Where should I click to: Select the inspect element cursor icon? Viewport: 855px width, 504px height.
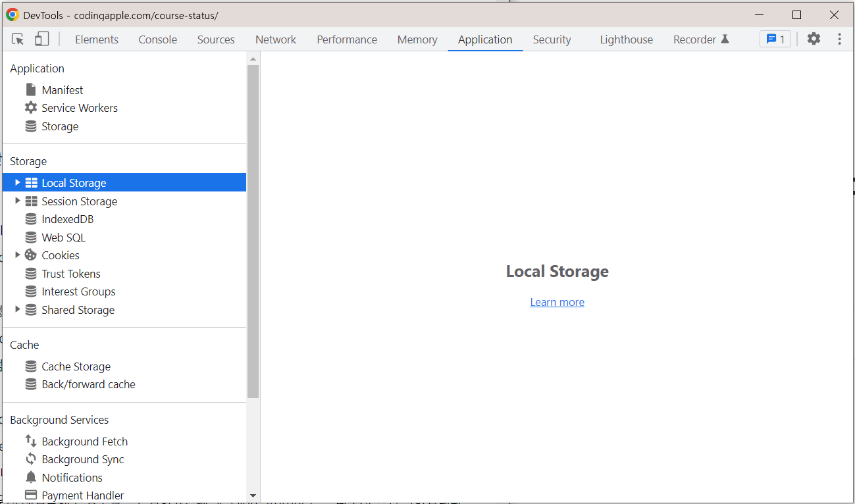click(17, 39)
